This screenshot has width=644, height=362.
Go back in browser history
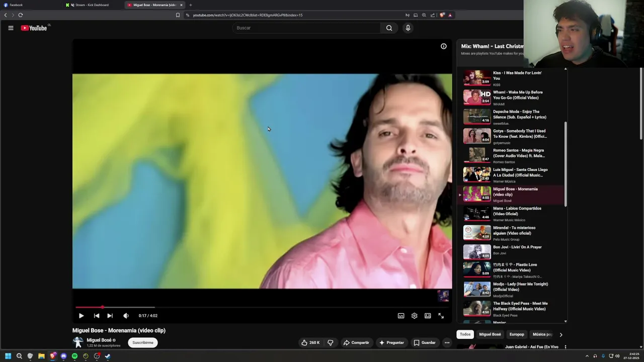point(6,15)
